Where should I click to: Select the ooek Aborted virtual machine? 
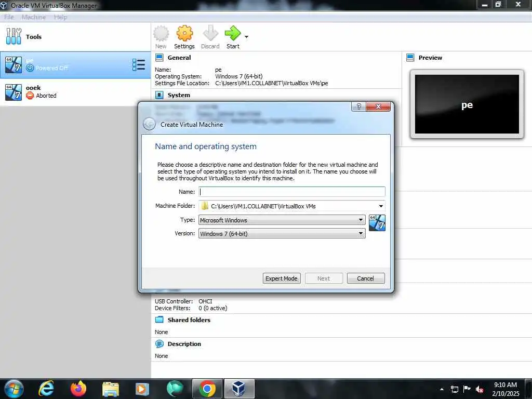(x=75, y=92)
